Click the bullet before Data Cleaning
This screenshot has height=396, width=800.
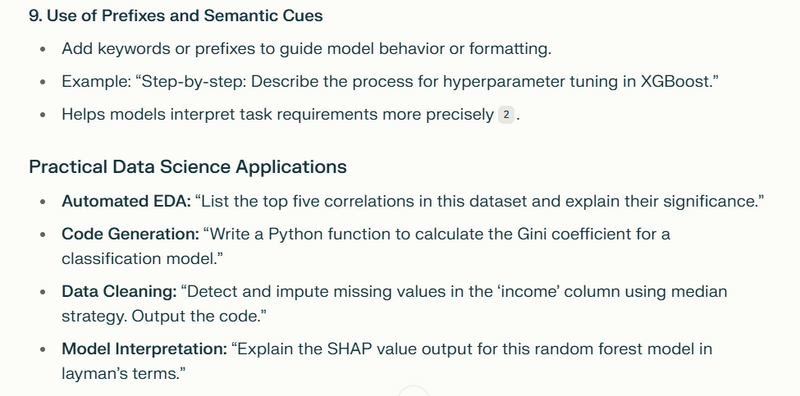43,292
